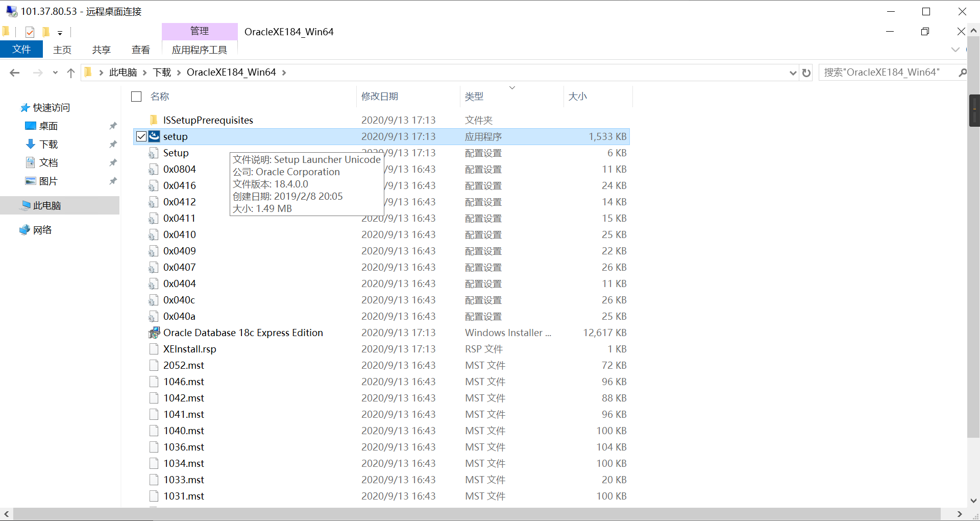
Task: Click the ISSetupPrerequisites folder icon
Action: coord(154,120)
